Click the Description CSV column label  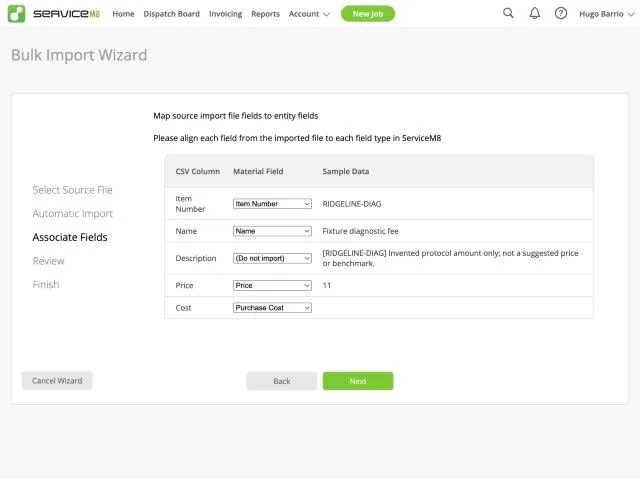196,258
